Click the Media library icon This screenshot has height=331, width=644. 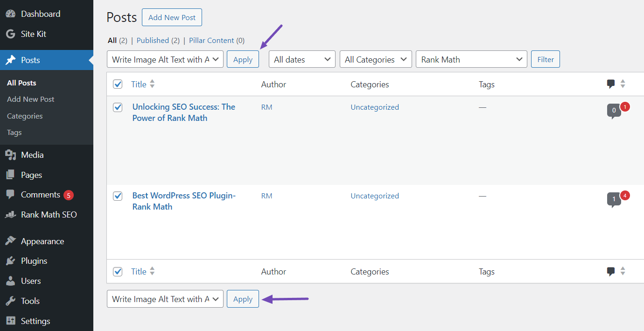pyautogui.click(x=10, y=155)
